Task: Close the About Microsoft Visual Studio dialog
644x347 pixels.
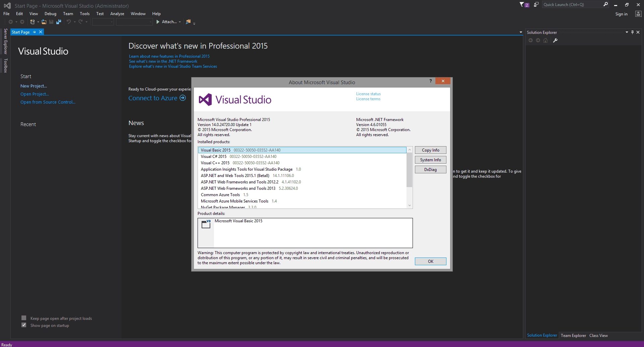Action: [x=443, y=81]
